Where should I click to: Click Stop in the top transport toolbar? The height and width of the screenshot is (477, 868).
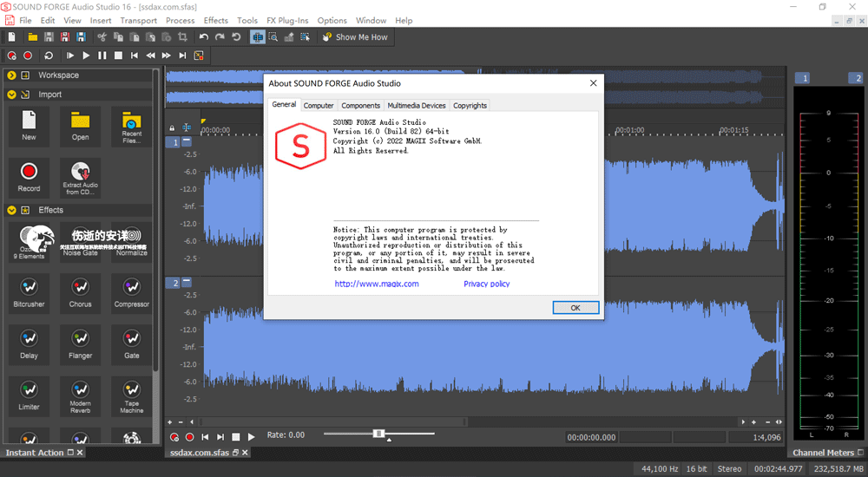118,56
